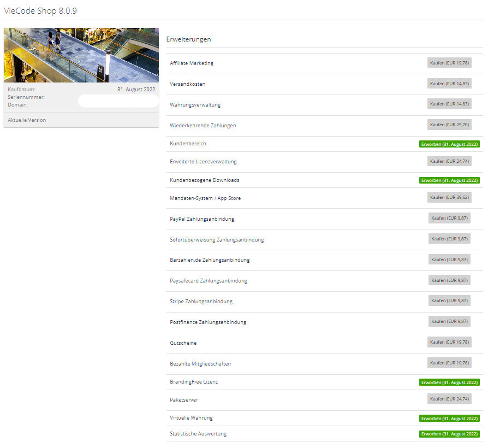
Task: Buy the Versandkosten extension
Action: click(449, 84)
